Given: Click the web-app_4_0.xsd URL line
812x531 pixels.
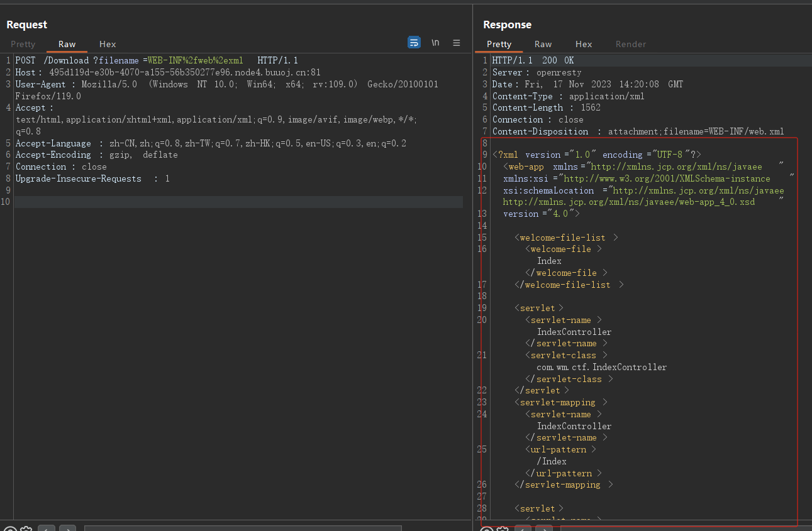Looking at the screenshot, I should tap(643, 202).
